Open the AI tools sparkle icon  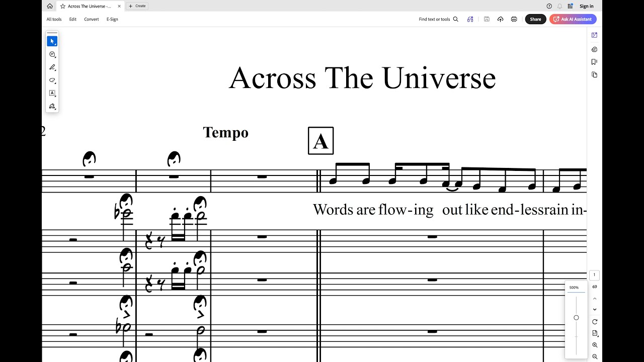[470, 19]
